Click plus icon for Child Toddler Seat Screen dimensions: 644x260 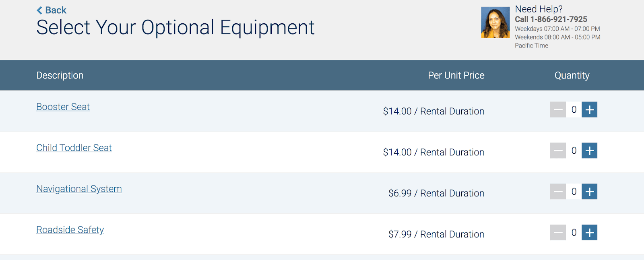[589, 151]
